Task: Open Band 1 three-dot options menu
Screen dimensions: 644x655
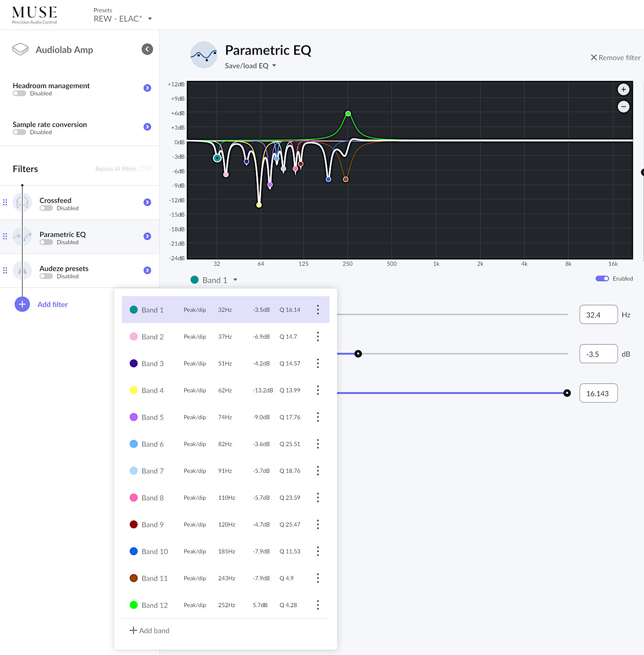Action: (x=318, y=310)
